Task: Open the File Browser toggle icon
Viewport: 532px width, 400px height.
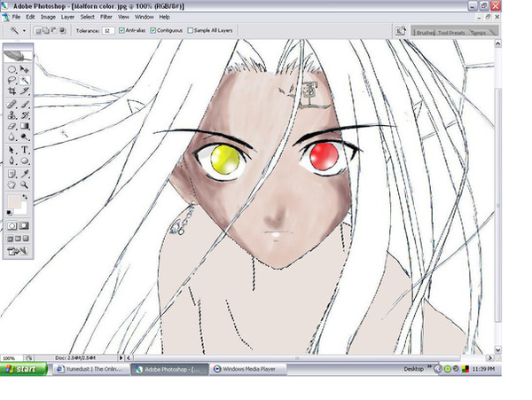Action: tap(401, 30)
